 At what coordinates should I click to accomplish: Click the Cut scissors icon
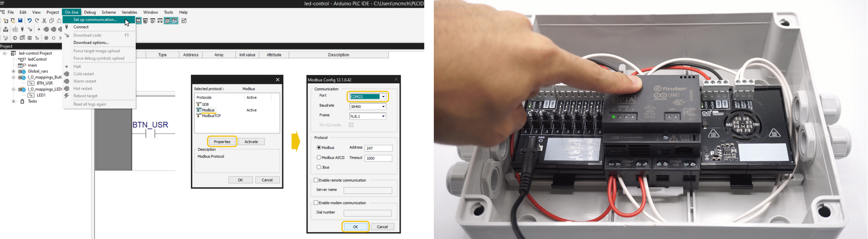pos(44,21)
